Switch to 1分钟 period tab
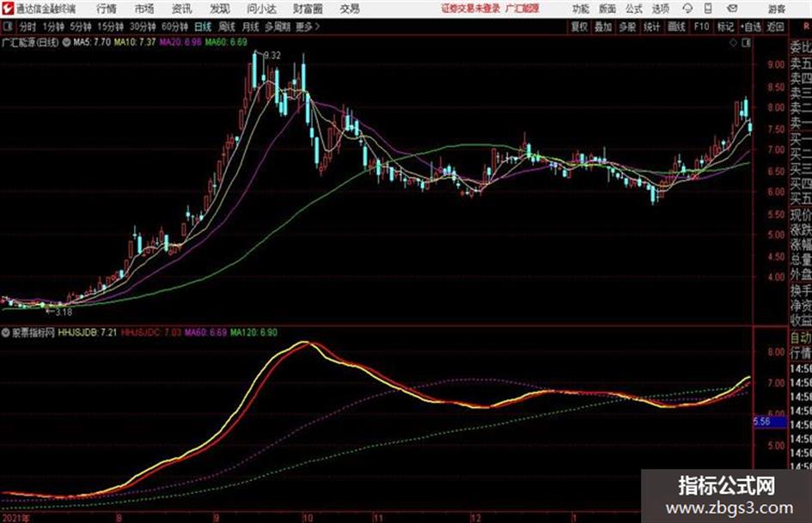Screen dimensions: 812x523 tap(53, 27)
